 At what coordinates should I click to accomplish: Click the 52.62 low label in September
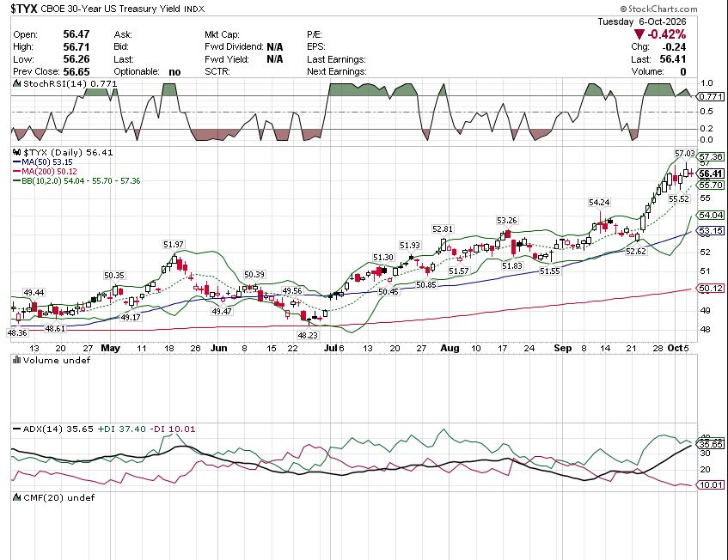coord(636,252)
